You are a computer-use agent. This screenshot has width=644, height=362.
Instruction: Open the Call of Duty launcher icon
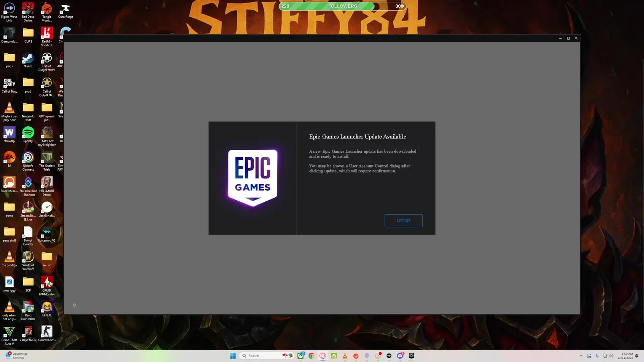point(9,85)
